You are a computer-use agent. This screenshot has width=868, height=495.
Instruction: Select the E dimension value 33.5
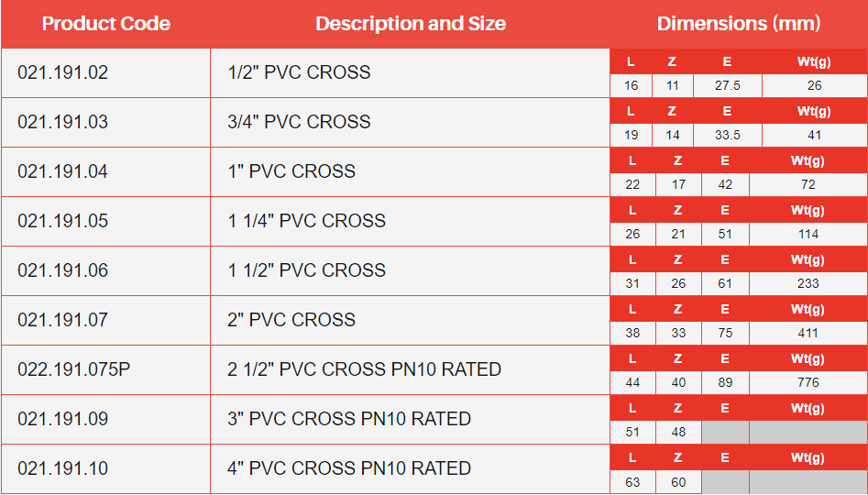727,135
